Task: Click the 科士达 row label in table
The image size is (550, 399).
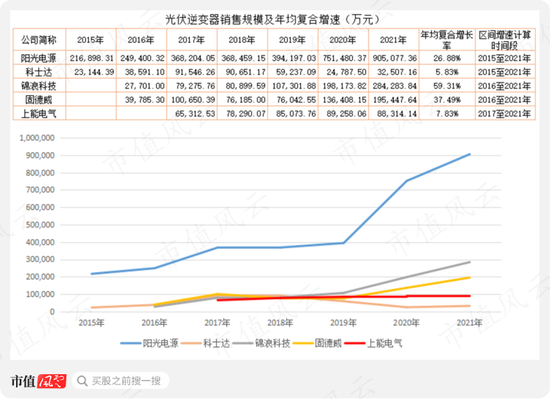Action: tap(39, 72)
